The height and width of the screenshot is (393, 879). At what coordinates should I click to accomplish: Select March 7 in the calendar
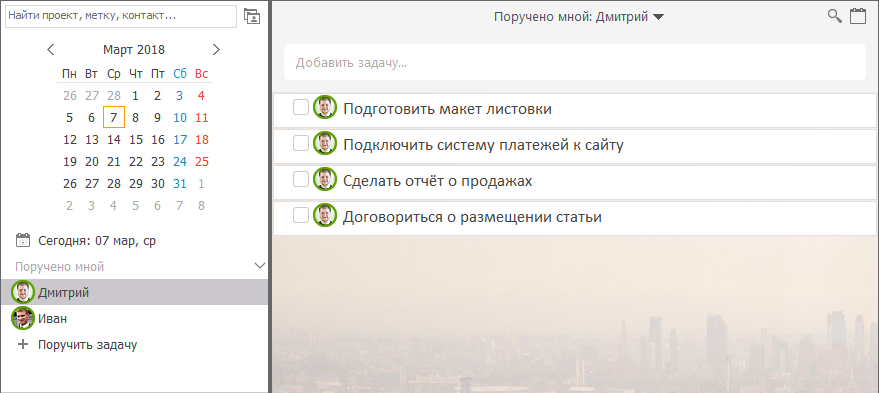tap(114, 118)
